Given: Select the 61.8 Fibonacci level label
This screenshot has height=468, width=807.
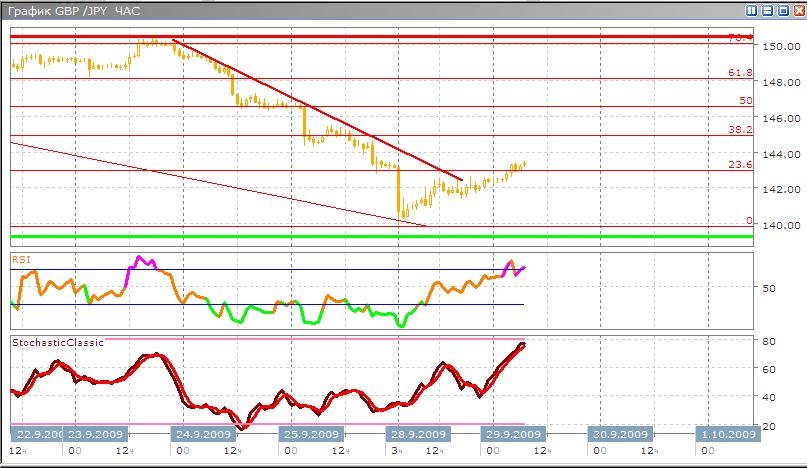Looking at the screenshot, I should click(x=739, y=73).
